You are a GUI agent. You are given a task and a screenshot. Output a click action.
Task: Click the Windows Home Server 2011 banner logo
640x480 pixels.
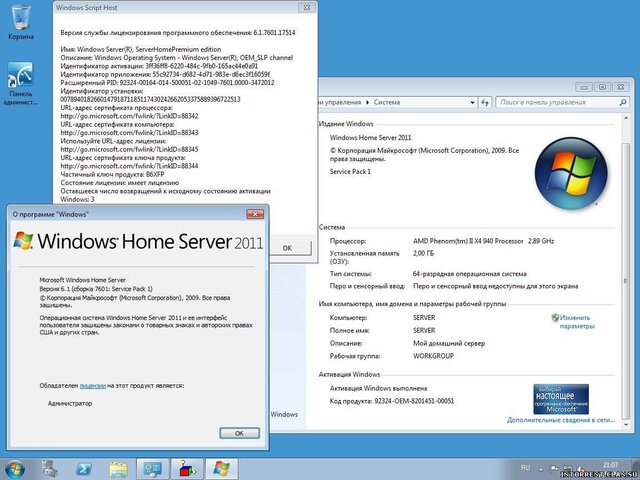tap(138, 241)
